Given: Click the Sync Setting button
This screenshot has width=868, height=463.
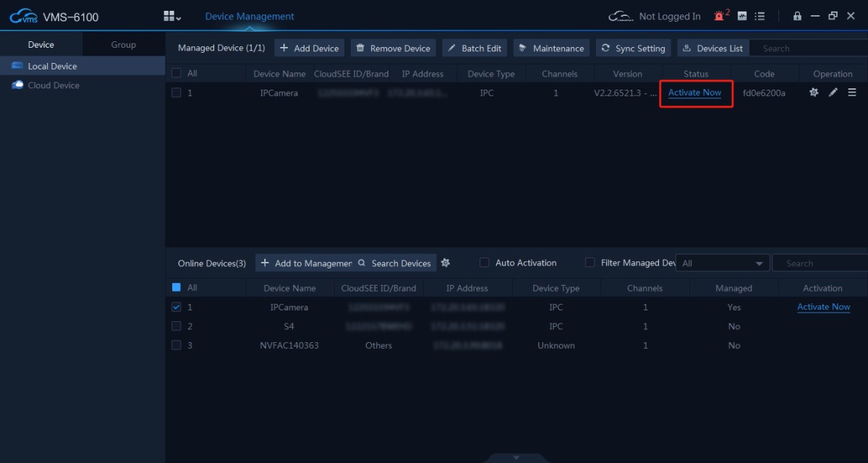Looking at the screenshot, I should click(633, 48).
